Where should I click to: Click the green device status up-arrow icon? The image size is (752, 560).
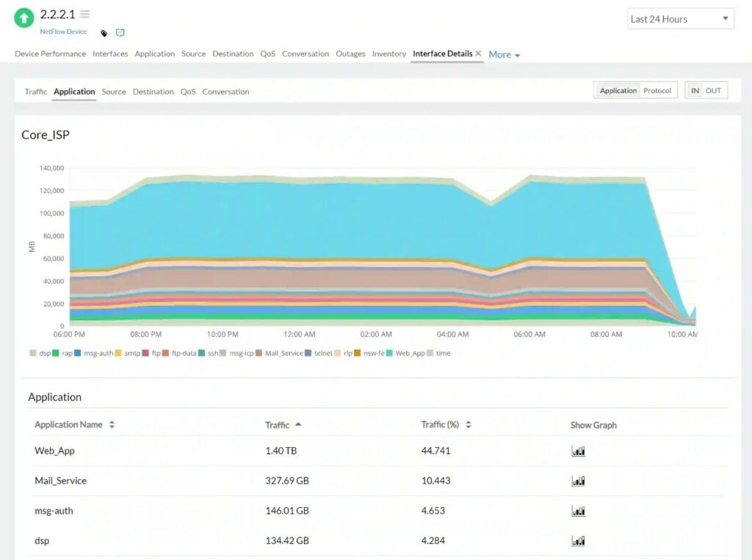(23, 18)
